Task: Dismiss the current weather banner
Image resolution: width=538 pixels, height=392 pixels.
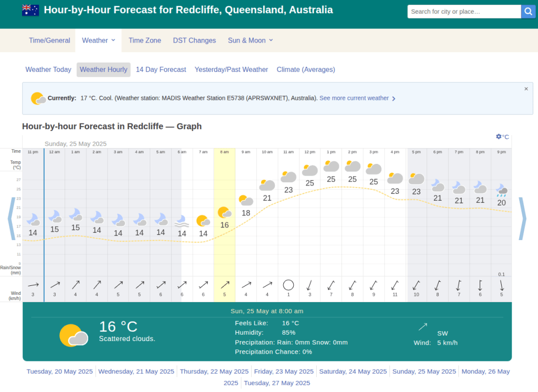Action: coord(526,89)
